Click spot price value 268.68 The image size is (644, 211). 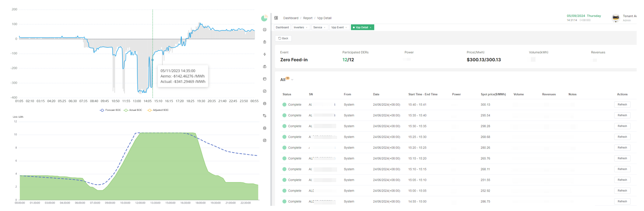coord(485,137)
